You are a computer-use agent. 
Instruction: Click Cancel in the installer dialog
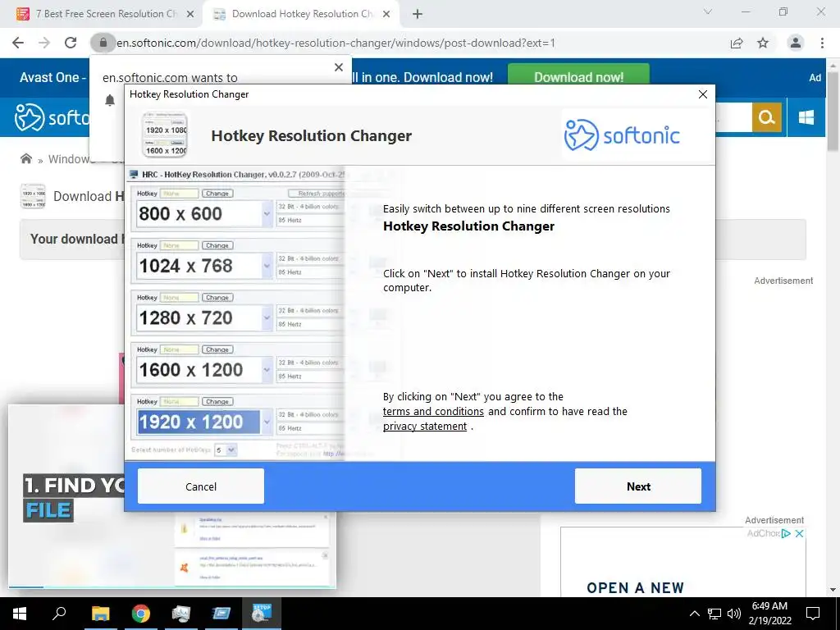[201, 486]
